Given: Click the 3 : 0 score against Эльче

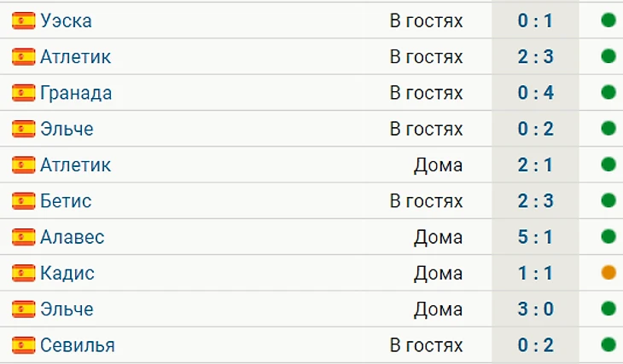Looking at the screenshot, I should point(535,309).
